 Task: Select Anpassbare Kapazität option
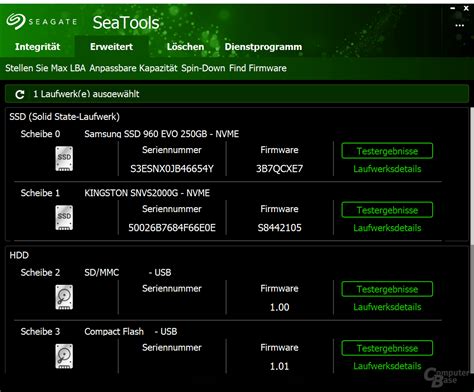(133, 68)
